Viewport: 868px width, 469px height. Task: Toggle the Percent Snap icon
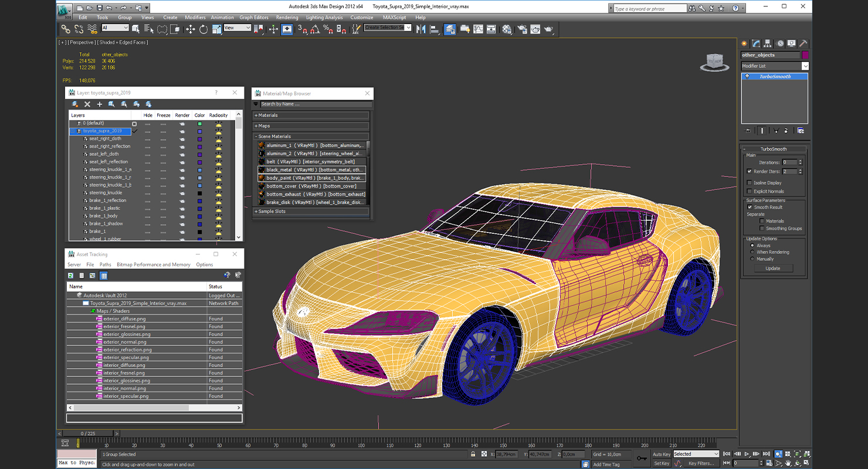tap(328, 29)
